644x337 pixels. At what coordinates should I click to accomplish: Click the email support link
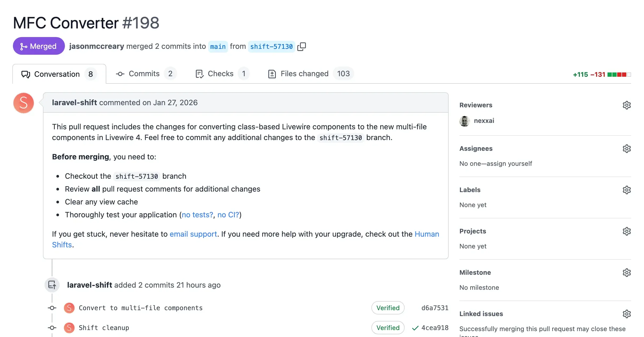[x=193, y=234]
